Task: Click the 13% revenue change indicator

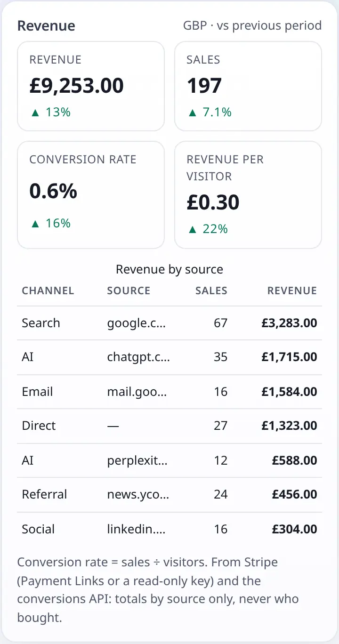Action: point(50,112)
